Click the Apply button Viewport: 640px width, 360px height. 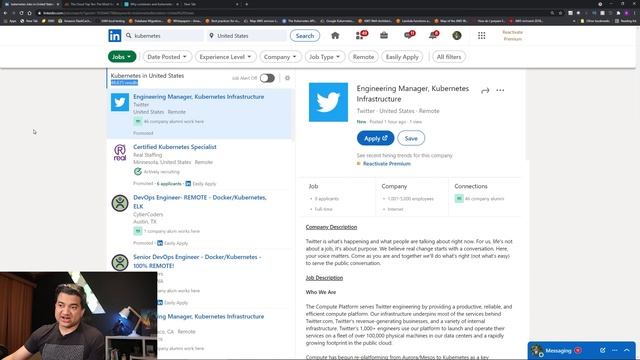pos(376,138)
